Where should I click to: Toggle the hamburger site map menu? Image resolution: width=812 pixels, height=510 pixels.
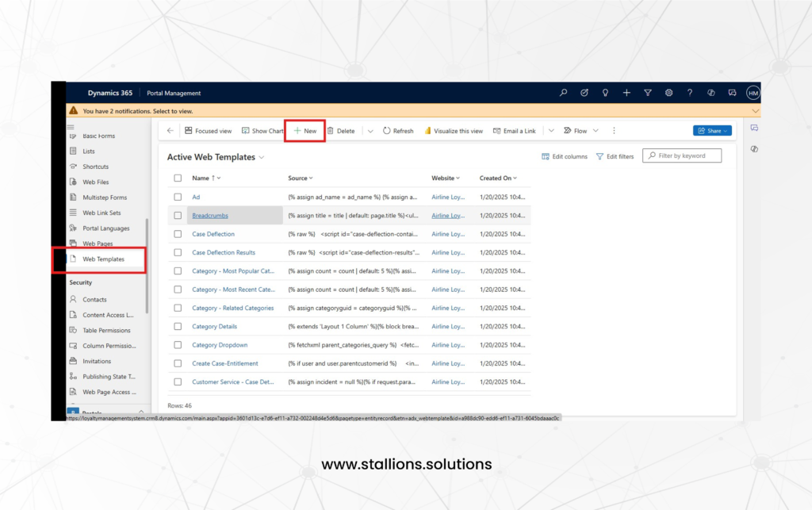point(71,127)
